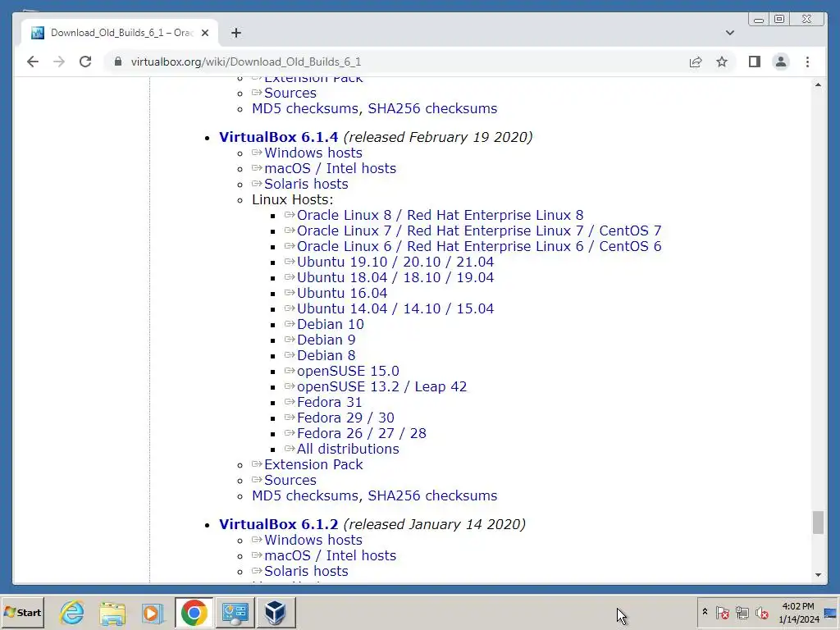
Task: Download the Fedora 31 package
Action: (x=330, y=402)
